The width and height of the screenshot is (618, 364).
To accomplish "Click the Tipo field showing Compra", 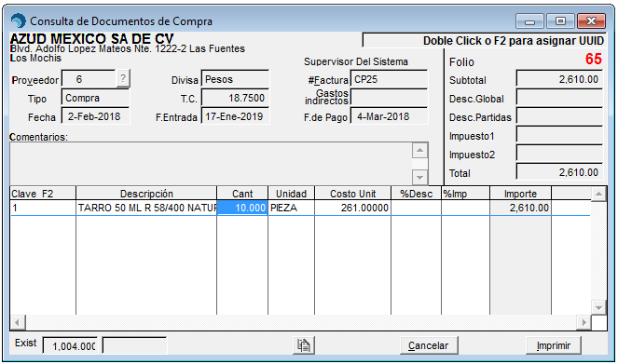I will point(95,98).
